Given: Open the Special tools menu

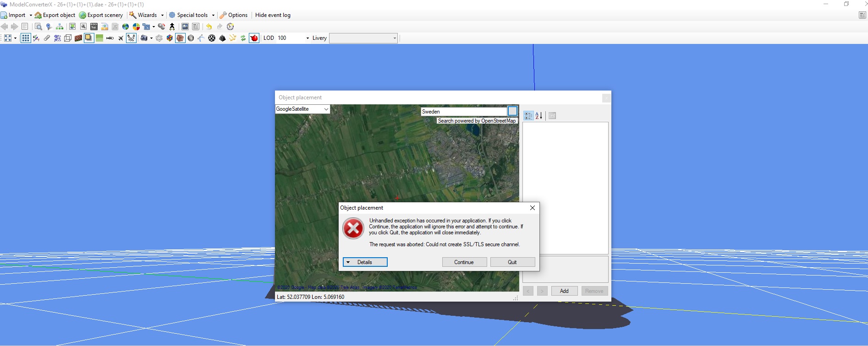Looking at the screenshot, I should [192, 15].
